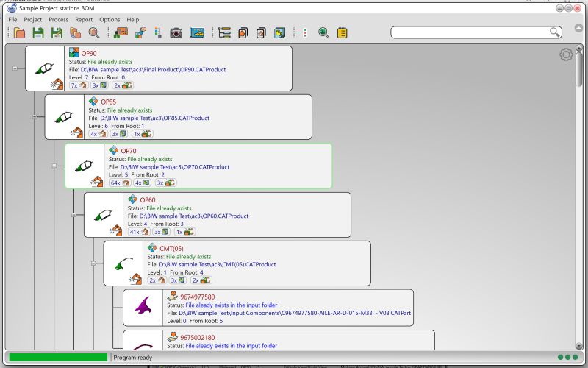Click the blue car picture toolbar icon
Image resolution: width=588 pixels, height=368 pixels.
[x=197, y=33]
